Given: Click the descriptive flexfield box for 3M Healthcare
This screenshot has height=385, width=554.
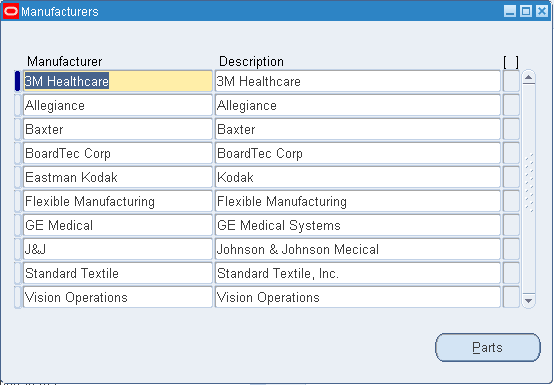Looking at the screenshot, I should (511, 81).
